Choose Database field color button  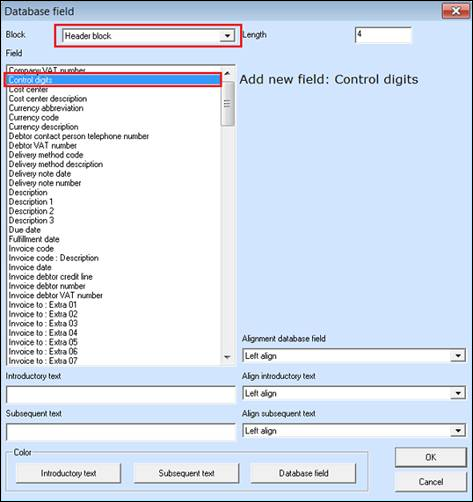coord(303,473)
